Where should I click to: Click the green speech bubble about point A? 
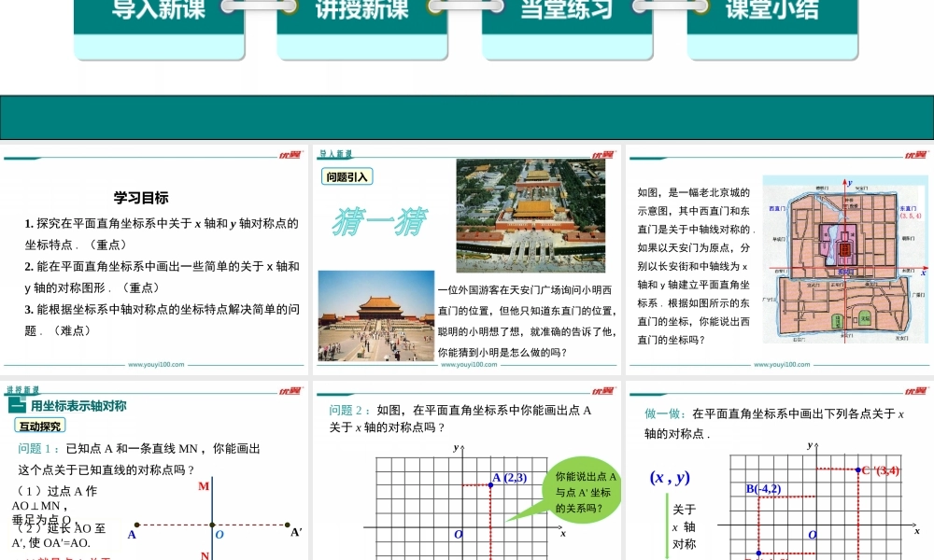[x=576, y=491]
